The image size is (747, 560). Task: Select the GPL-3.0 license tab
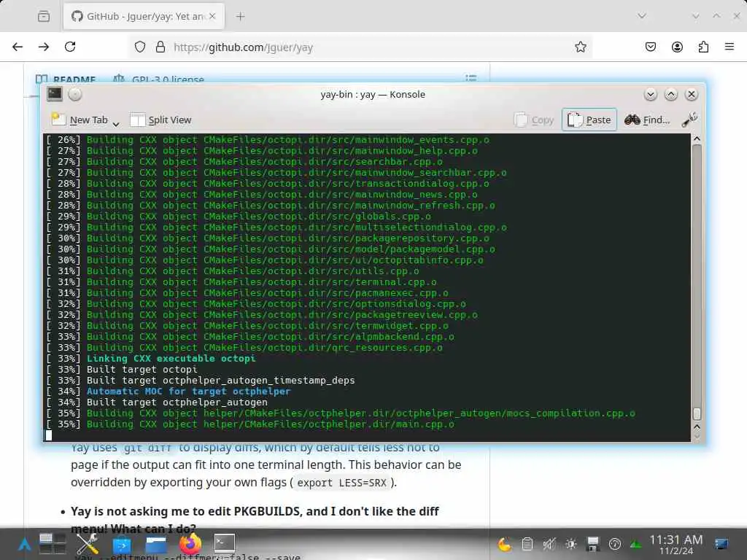coord(158,79)
